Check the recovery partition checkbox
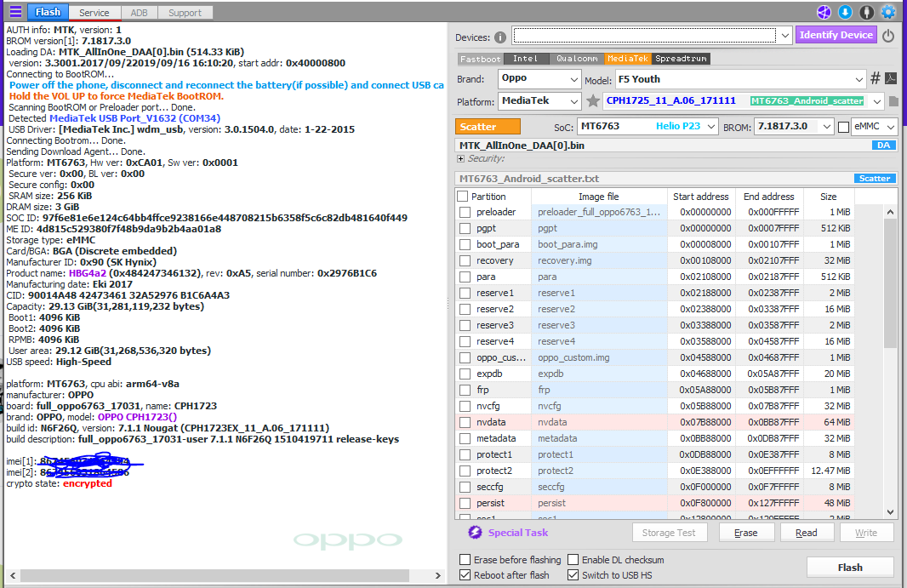907x588 pixels. click(465, 261)
